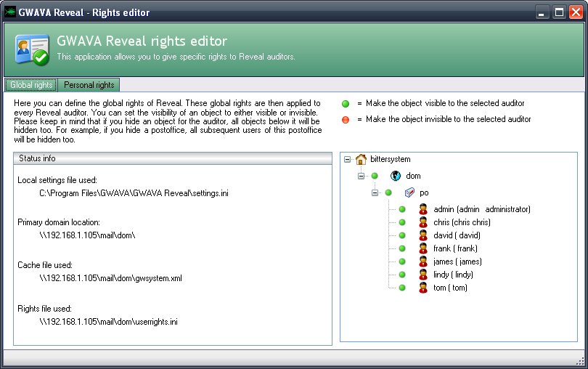Click the po post office mailbox icon
Image resolution: width=588 pixels, height=369 pixels.
(x=409, y=192)
